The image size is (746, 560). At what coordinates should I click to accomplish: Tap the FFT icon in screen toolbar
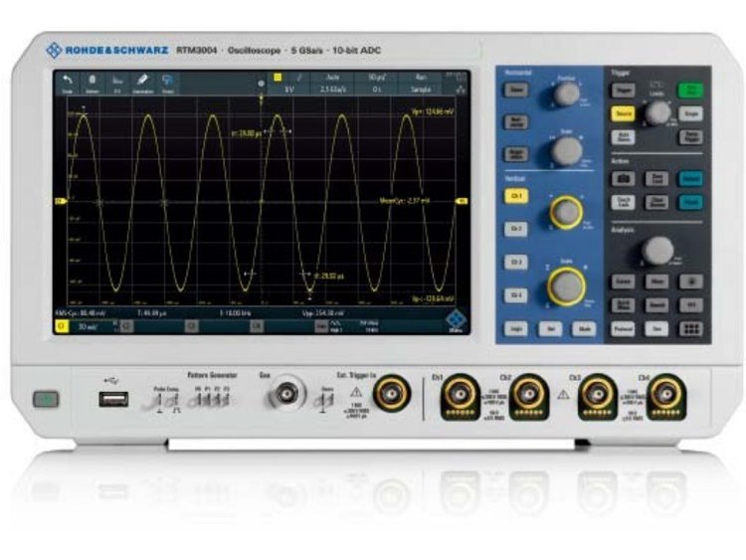(x=118, y=82)
